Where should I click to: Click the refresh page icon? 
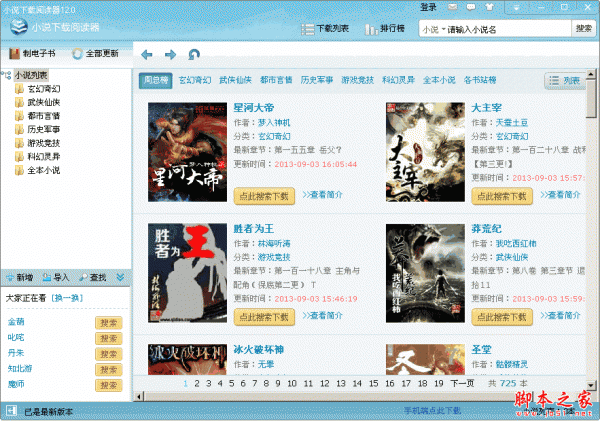pyautogui.click(x=194, y=54)
